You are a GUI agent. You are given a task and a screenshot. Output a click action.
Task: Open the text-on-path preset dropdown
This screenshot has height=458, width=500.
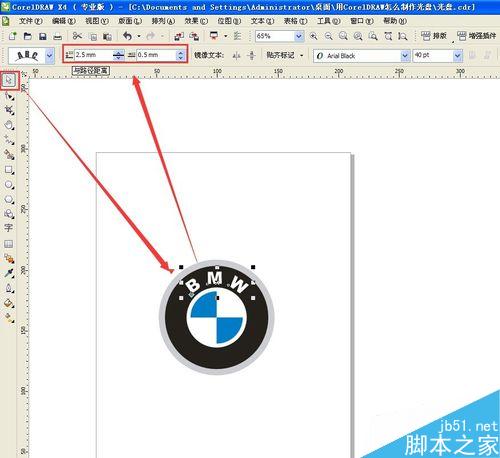click(x=50, y=56)
